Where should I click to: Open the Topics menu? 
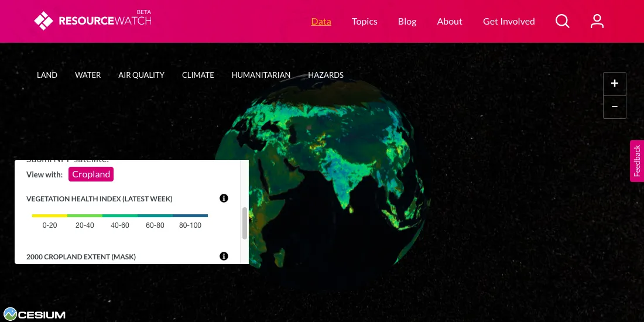pyautogui.click(x=364, y=21)
